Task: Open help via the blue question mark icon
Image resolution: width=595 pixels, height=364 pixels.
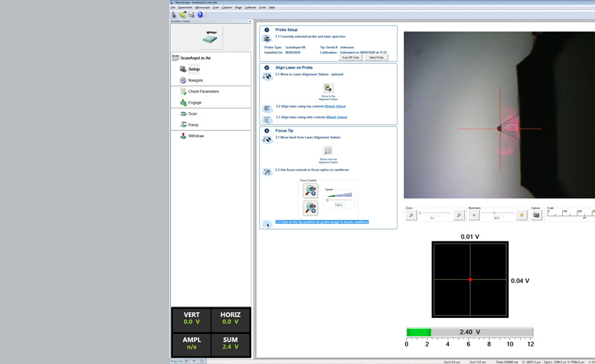Action: tap(200, 15)
